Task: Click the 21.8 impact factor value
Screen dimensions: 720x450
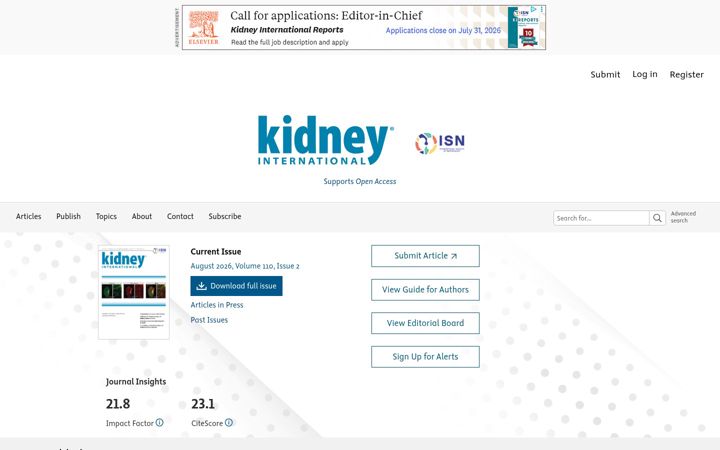Action: click(x=118, y=404)
